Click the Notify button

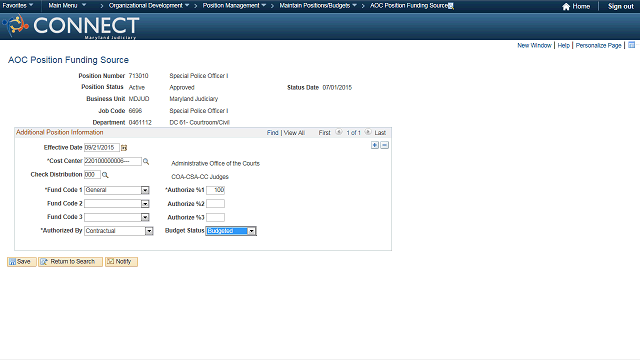click(121, 262)
